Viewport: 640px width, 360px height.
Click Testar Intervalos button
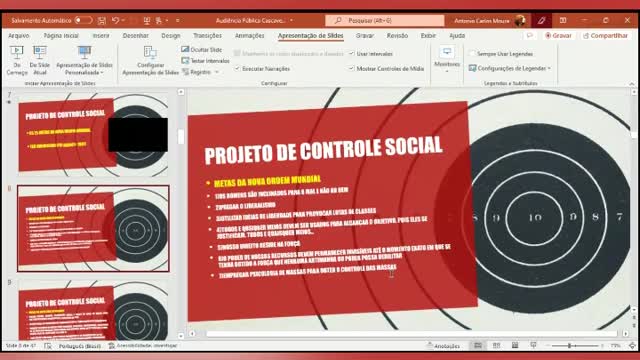[205, 60]
